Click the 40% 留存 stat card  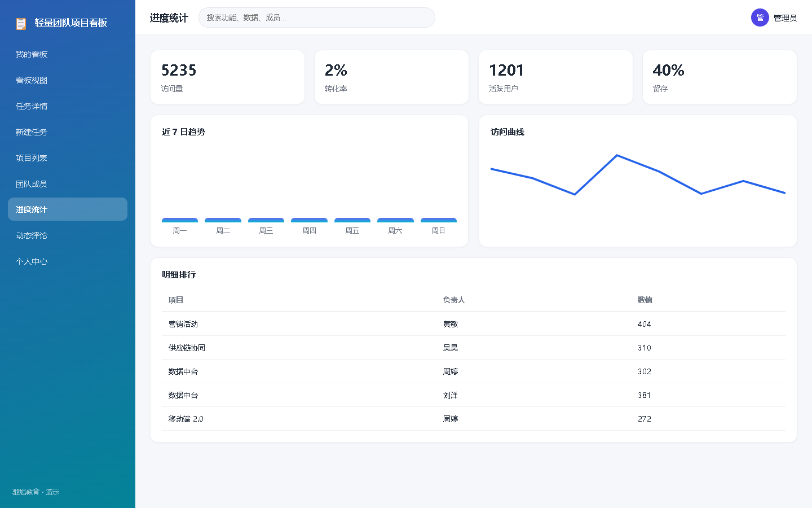[720, 77]
